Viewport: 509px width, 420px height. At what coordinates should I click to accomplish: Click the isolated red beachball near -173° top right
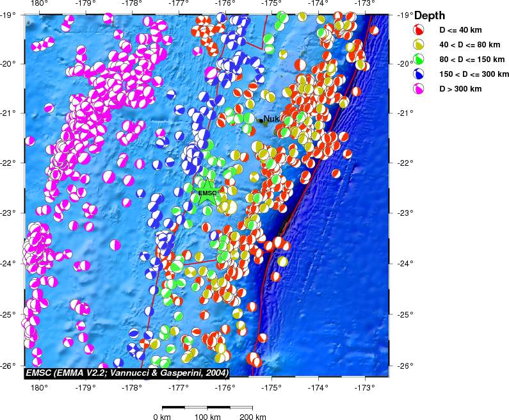[x=374, y=30]
